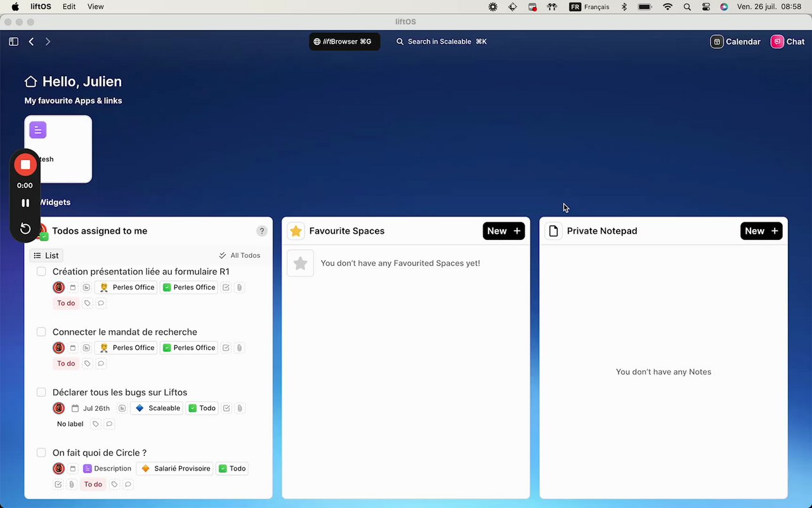Open the View menu
Image resolution: width=812 pixels, height=508 pixels.
click(x=96, y=7)
